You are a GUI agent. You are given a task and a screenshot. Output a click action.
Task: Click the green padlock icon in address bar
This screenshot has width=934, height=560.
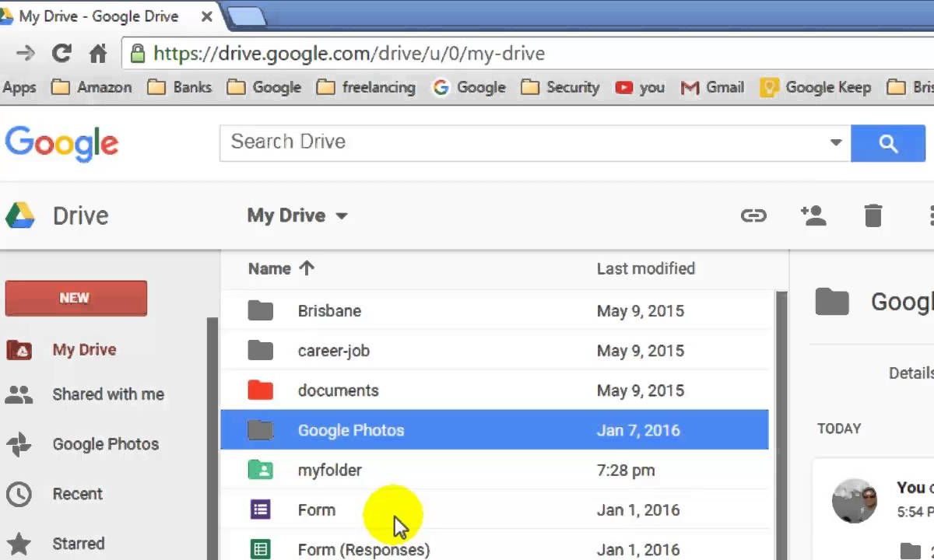[138, 53]
